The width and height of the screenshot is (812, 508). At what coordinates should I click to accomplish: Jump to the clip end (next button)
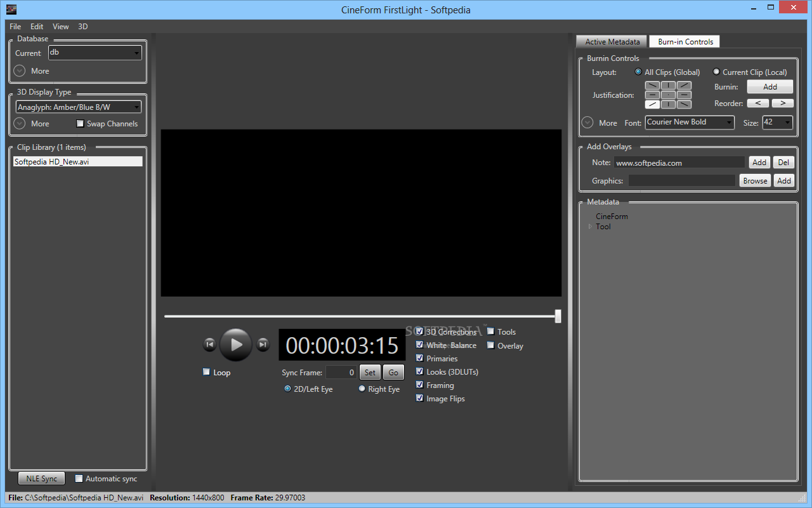(x=263, y=345)
